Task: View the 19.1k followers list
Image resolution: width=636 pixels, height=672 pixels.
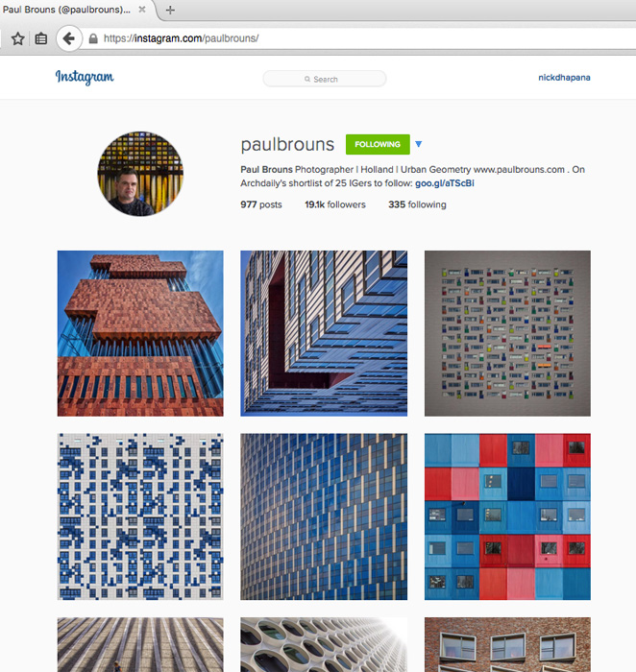Action: point(335,204)
